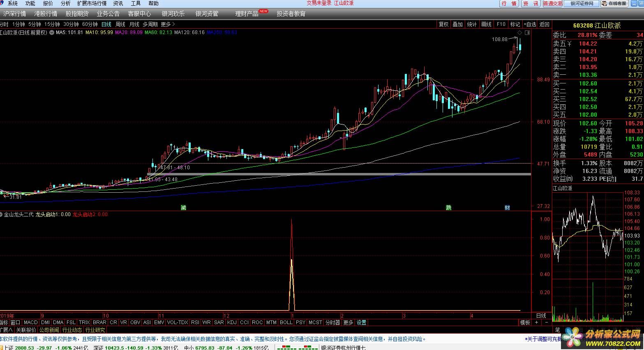Click the 减 event marker on the chart
Viewport: 644px width, 350px height.
[183, 207]
